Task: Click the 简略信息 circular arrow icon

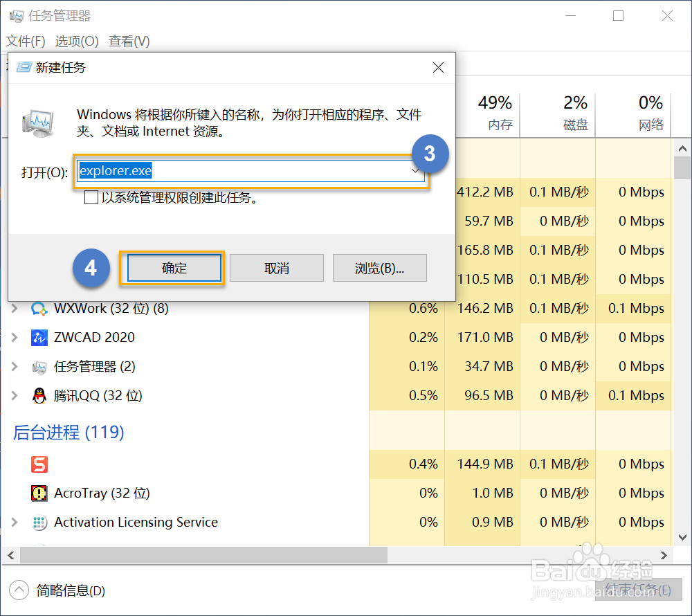Action: [20, 590]
